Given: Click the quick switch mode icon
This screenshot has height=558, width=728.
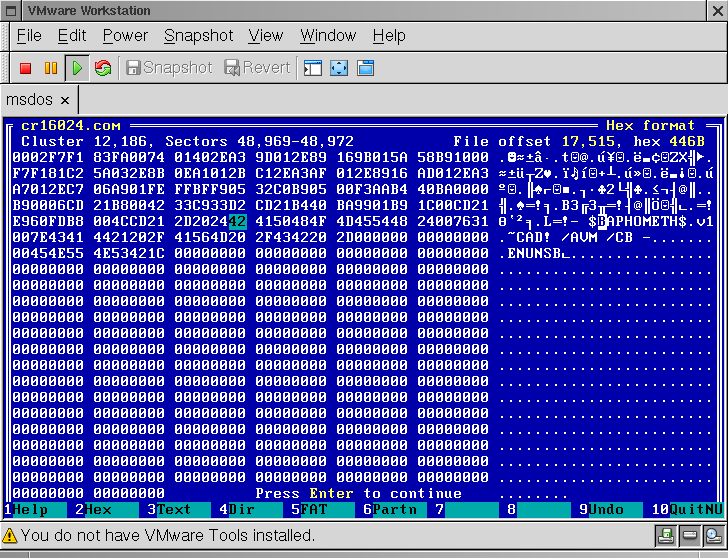Looking at the screenshot, I should 365,68.
